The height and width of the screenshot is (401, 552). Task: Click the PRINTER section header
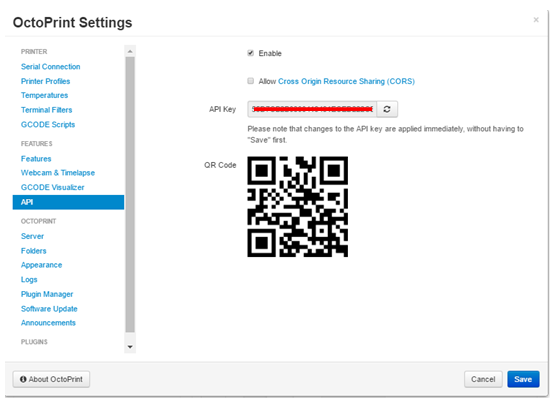[34, 52]
